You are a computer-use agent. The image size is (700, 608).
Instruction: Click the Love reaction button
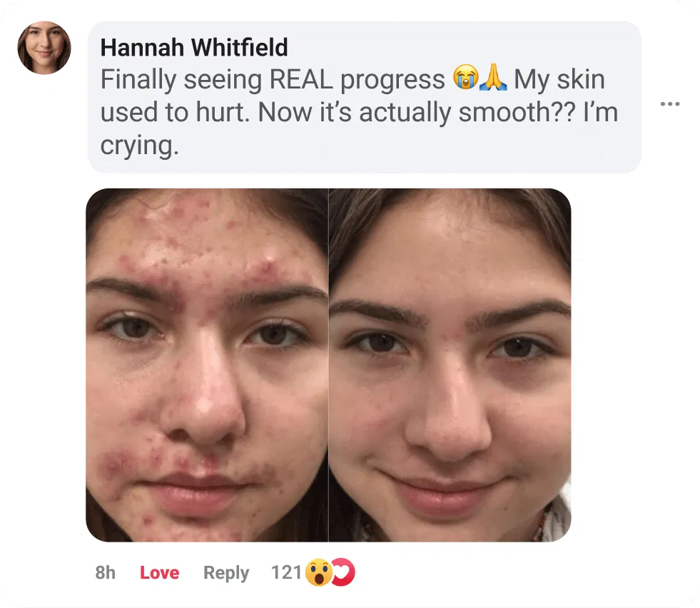tap(159, 572)
